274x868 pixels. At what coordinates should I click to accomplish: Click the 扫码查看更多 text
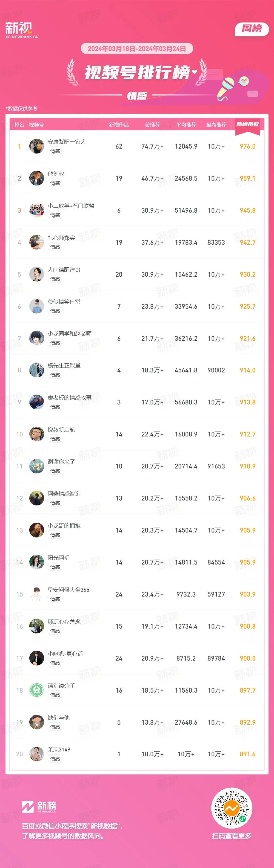click(232, 836)
